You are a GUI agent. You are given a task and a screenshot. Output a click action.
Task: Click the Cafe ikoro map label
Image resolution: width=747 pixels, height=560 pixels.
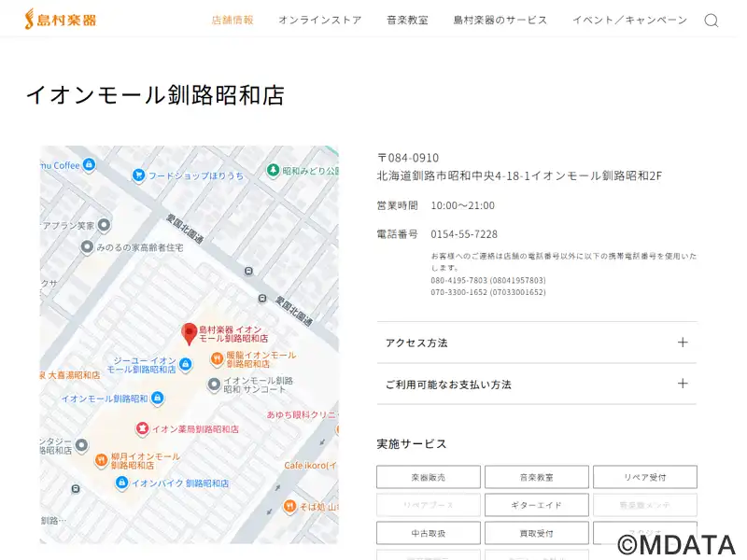[x=310, y=465]
